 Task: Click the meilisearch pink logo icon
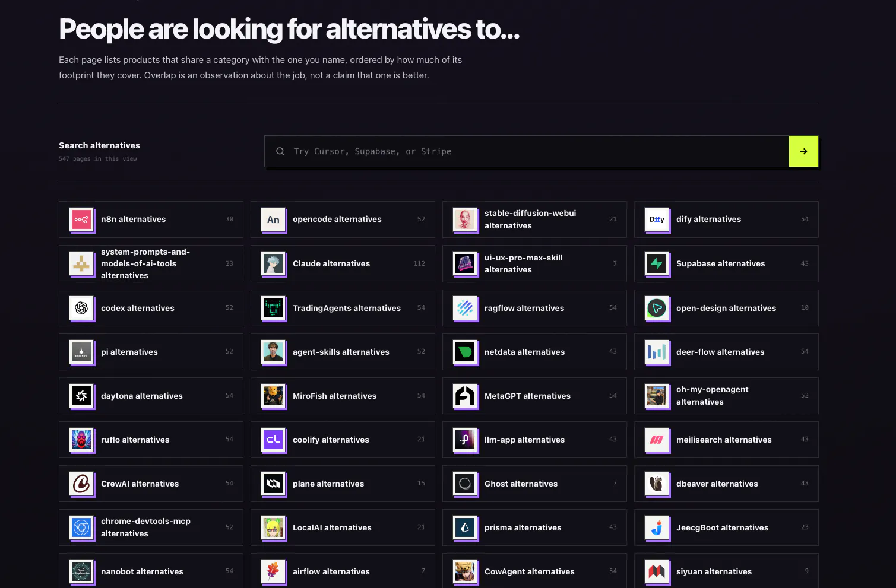(657, 440)
